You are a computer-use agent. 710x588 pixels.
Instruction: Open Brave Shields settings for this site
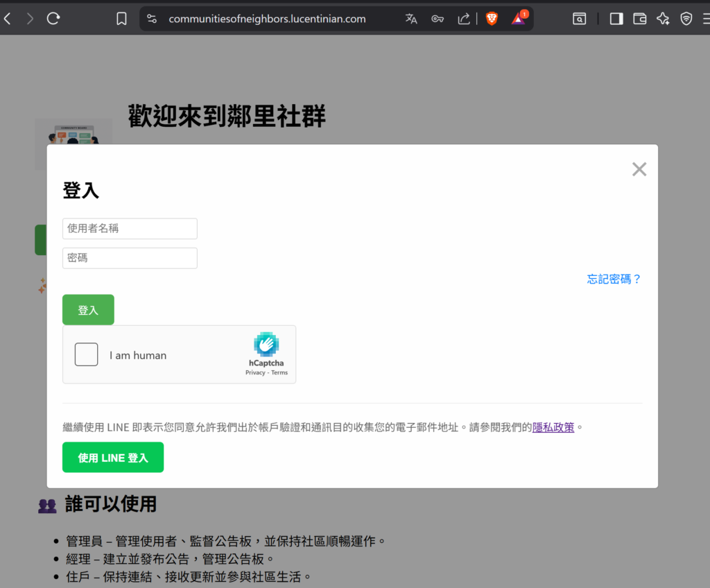(x=491, y=18)
